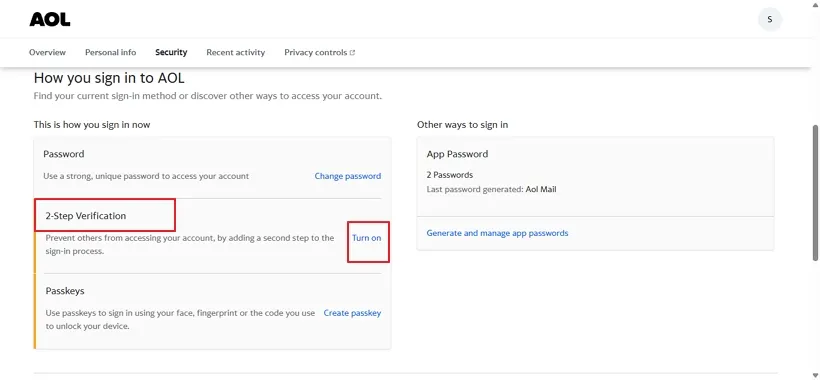Viewport: 820px width, 380px height.
Task: Click the '2-Step Verification' title
Action: tap(86, 216)
